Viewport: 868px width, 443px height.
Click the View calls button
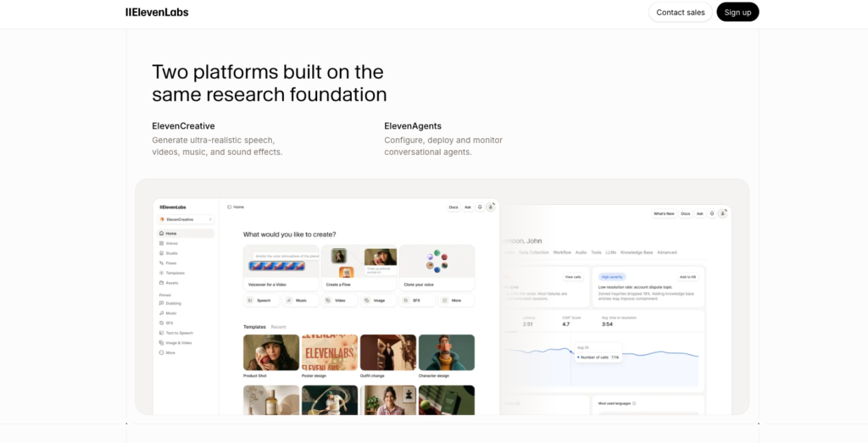(573, 277)
